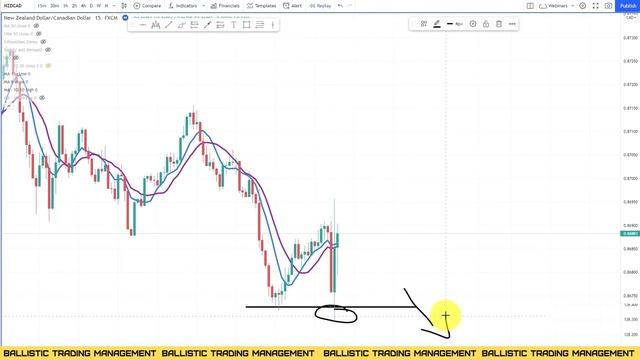Change the drawing line color
640x360 pixels.
tap(437, 24)
